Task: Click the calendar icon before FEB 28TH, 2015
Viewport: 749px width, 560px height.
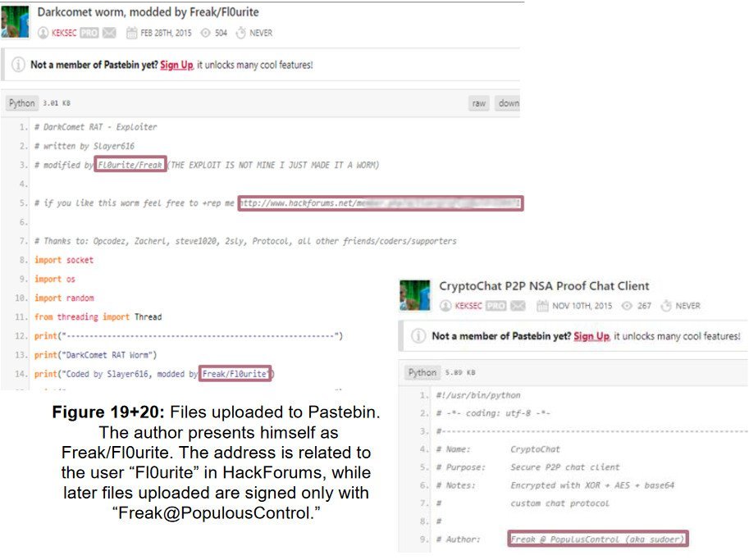Action: [131, 33]
